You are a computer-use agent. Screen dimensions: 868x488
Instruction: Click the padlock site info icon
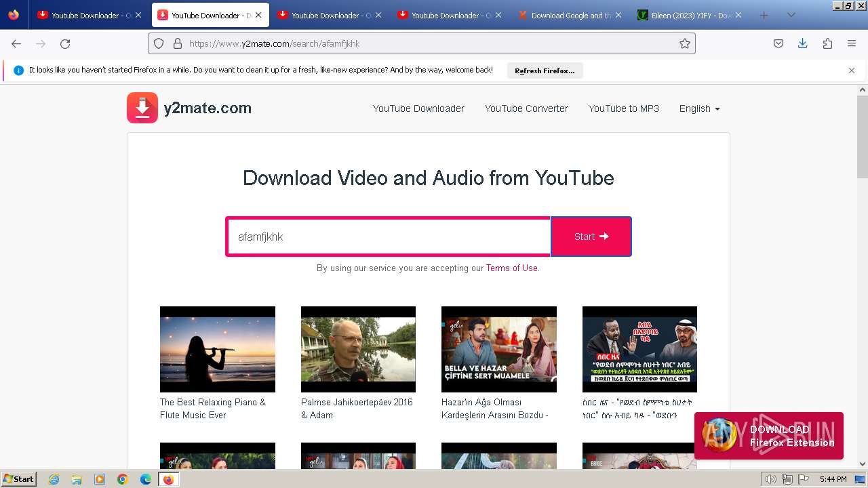coord(178,43)
